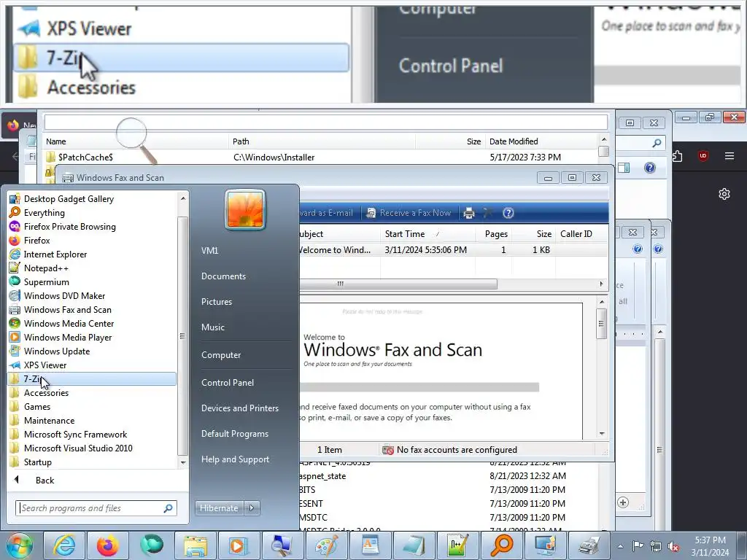Viewport: 747px width, 560px height.
Task: Click the fax list horizontal scrollbar right arrow
Action: point(601,284)
